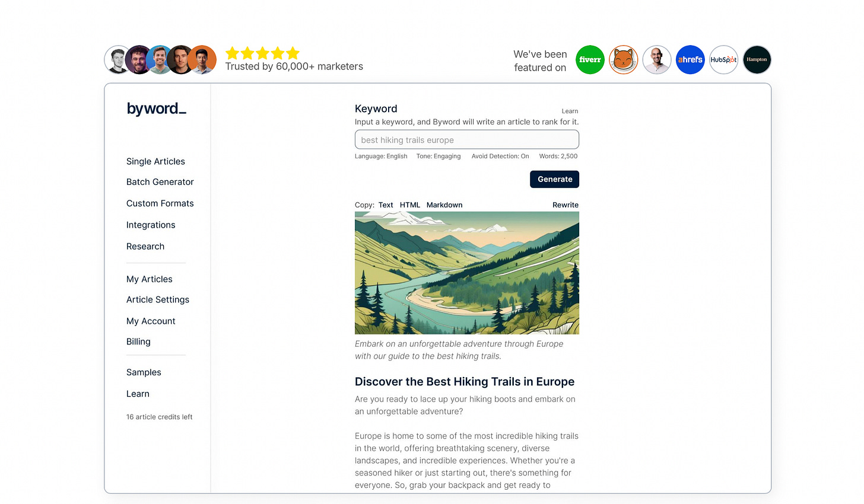Screen dimensions: 864x504
Task: Copy article as HTML
Action: (x=410, y=205)
